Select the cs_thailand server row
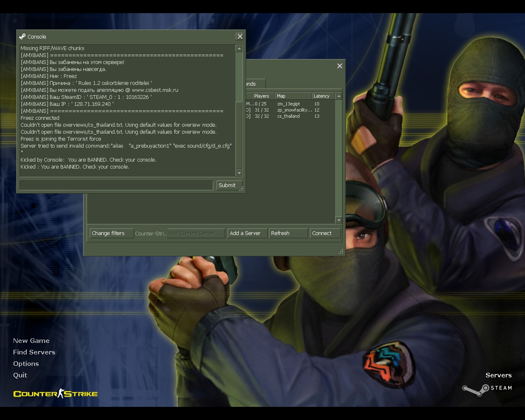 [288, 116]
